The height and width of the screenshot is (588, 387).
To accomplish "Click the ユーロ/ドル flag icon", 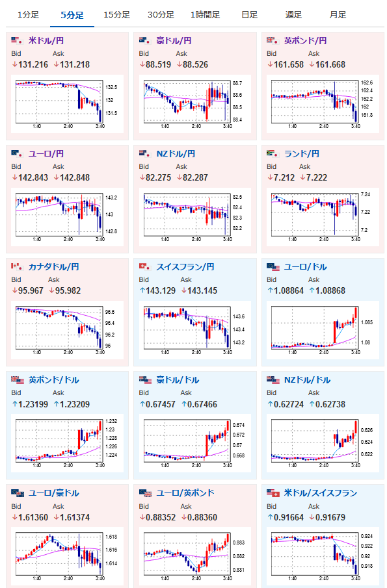I will point(273,267).
